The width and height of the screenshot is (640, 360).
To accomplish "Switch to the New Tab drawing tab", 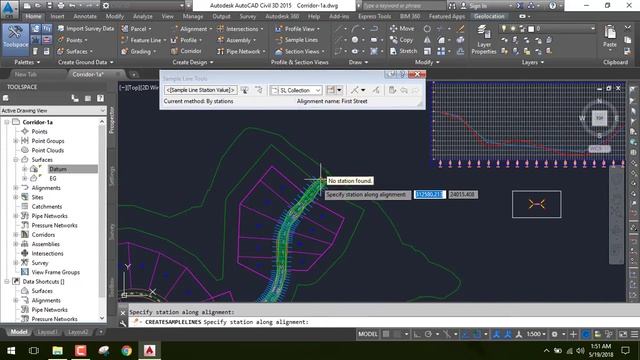I will click(26, 74).
